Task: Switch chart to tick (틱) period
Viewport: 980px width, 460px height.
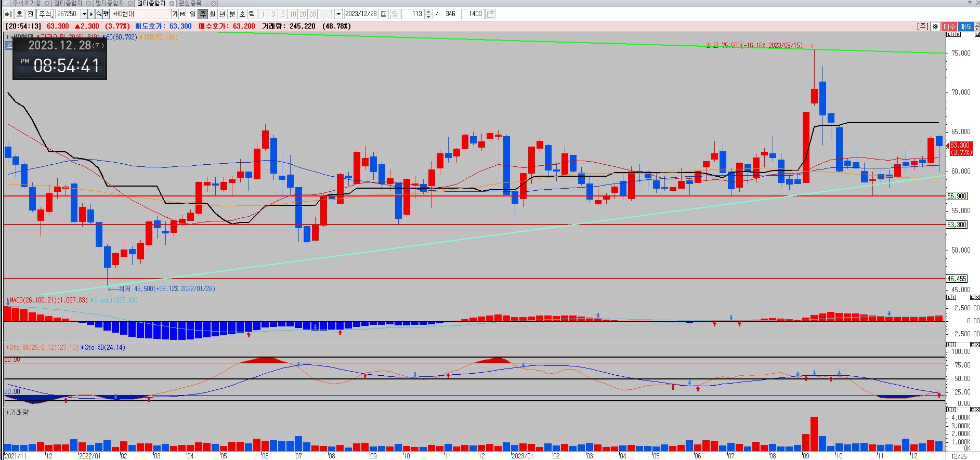Action: (252, 14)
